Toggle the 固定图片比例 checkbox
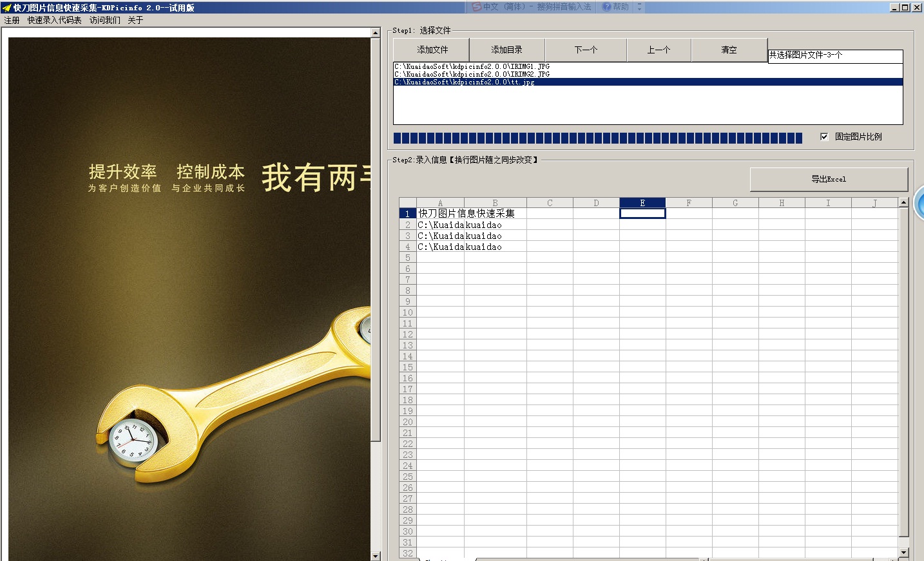 [825, 137]
